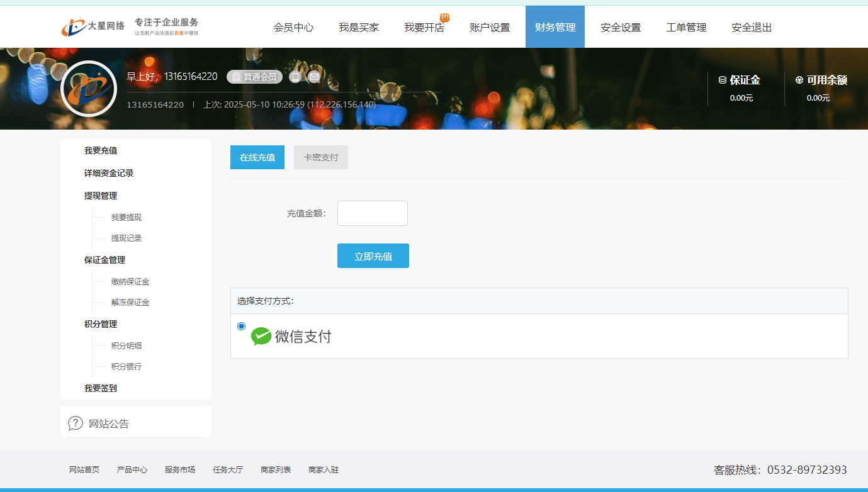Click the question mark icon beside 网站公告
Image resolution: width=868 pixels, height=492 pixels.
coord(76,423)
